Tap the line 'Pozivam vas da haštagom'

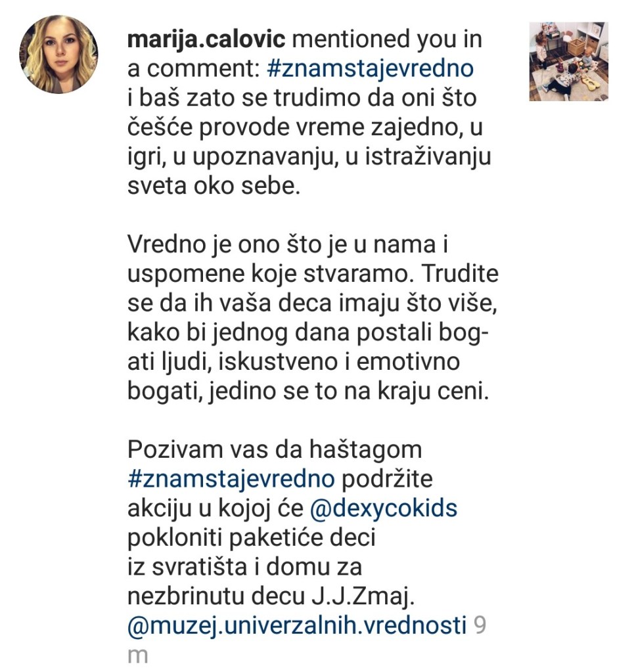275,449
